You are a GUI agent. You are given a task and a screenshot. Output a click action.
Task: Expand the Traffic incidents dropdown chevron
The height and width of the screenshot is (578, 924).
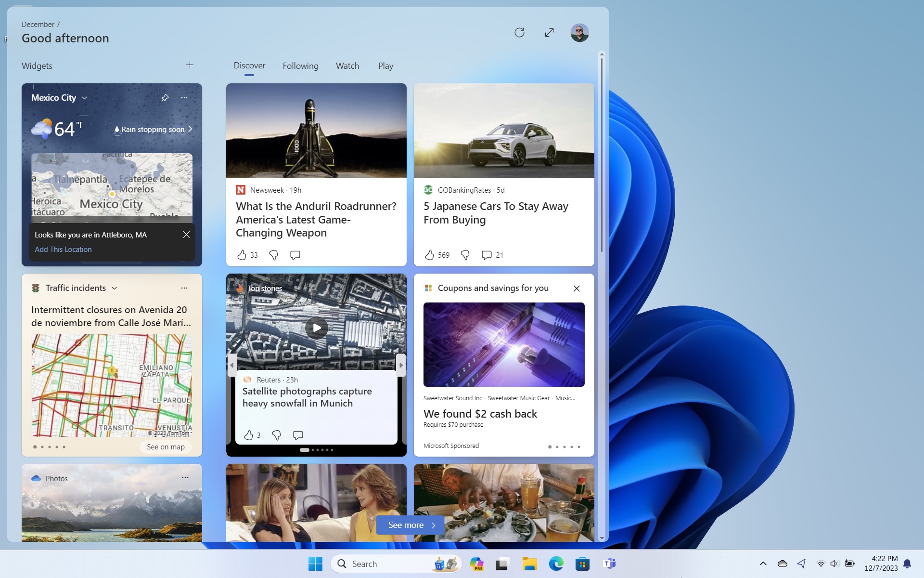coord(115,288)
